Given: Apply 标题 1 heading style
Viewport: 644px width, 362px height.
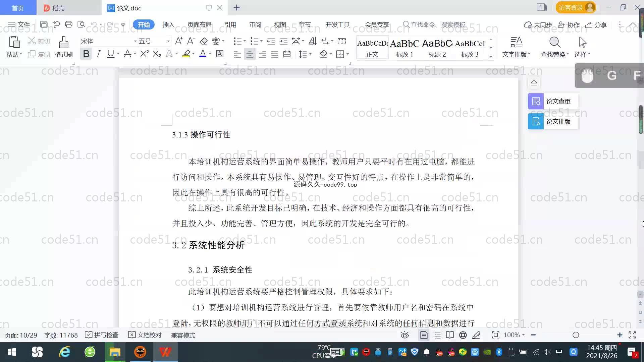Looking at the screenshot, I should point(405,48).
